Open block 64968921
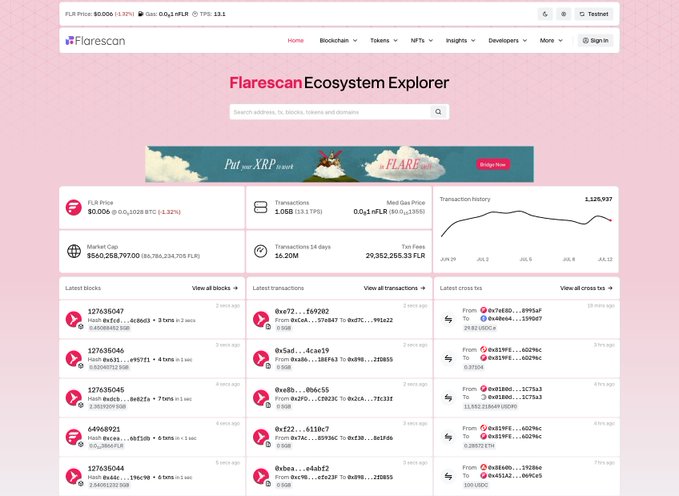Screen dimensions: 679x496 tap(104, 429)
